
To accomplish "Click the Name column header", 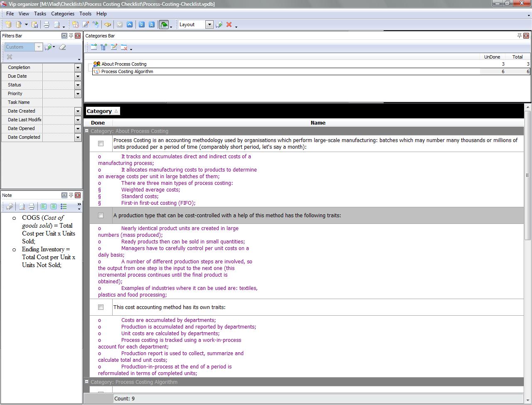I will [318, 123].
